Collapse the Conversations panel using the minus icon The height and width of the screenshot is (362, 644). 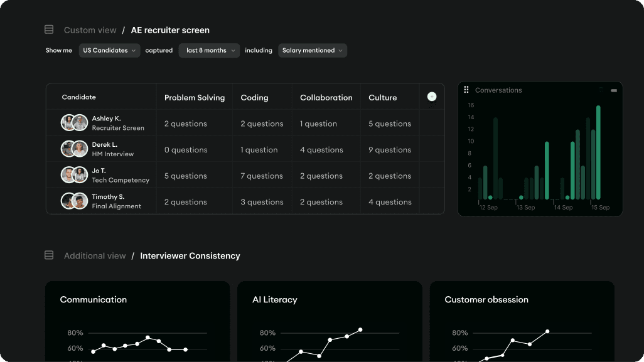click(x=614, y=90)
